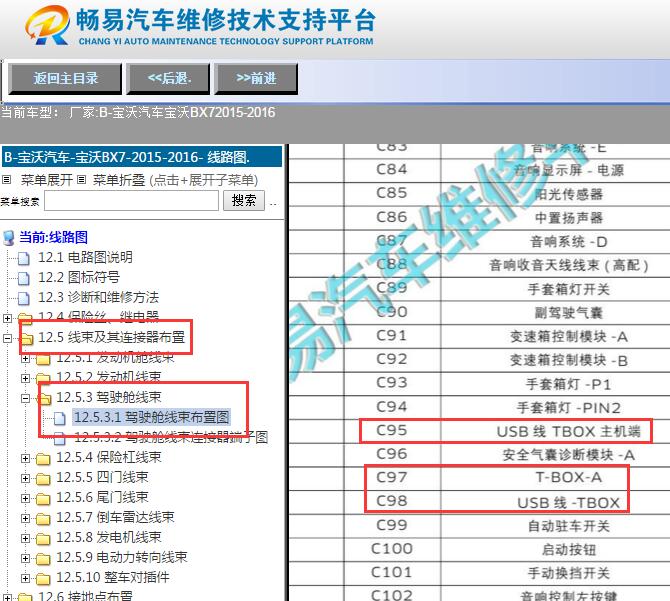Viewport: 670px width, 601px height.
Task: Expand the 12.5.6 尾门线束 node
Action: click(x=25, y=498)
